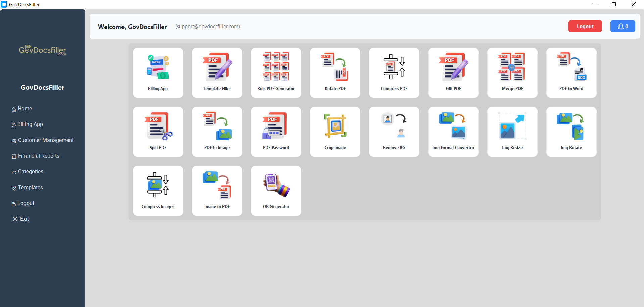Click the PDF to Word converter

[571, 72]
